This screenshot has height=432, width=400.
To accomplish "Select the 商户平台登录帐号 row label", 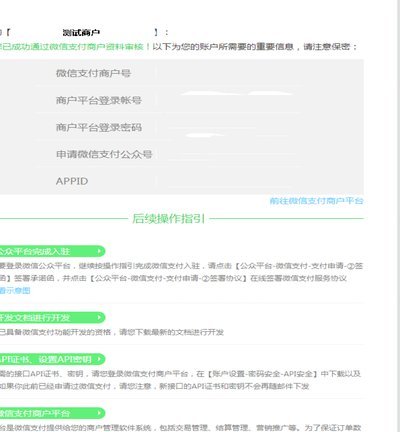I will 99,100.
